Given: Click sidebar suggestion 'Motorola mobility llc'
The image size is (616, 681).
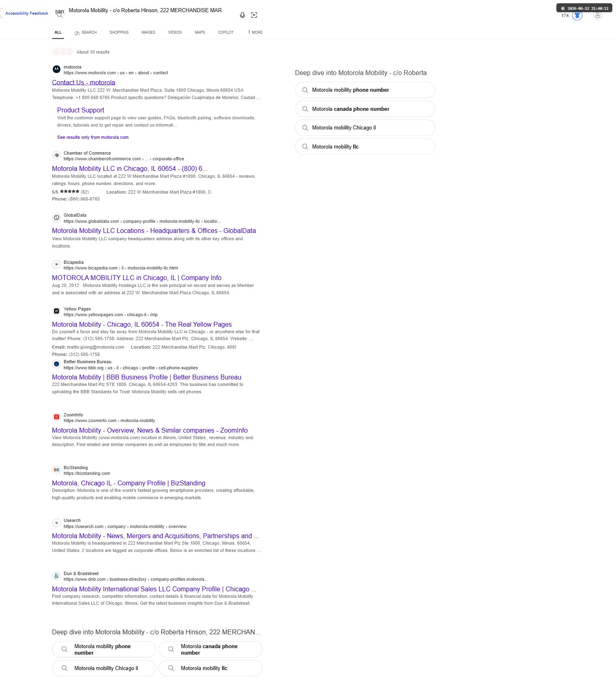Looking at the screenshot, I should pyautogui.click(x=365, y=147).
